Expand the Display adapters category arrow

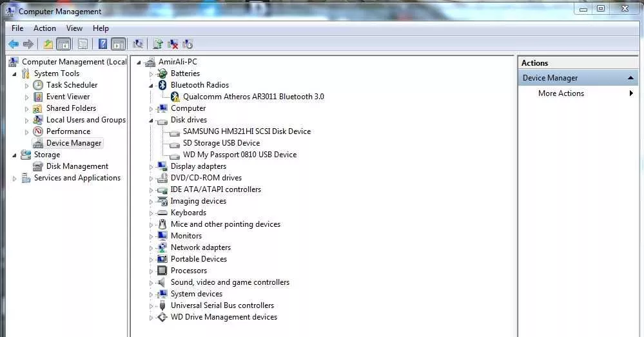pos(151,167)
